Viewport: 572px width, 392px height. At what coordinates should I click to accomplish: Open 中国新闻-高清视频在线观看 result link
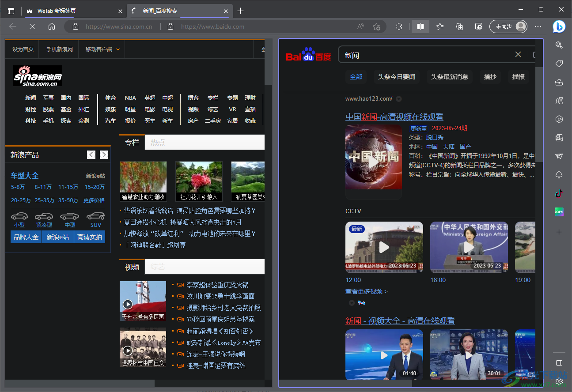point(394,117)
